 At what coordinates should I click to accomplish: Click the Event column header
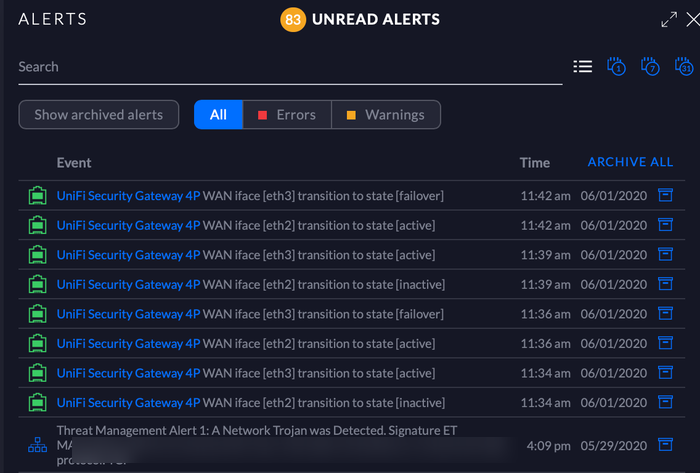[x=74, y=163]
